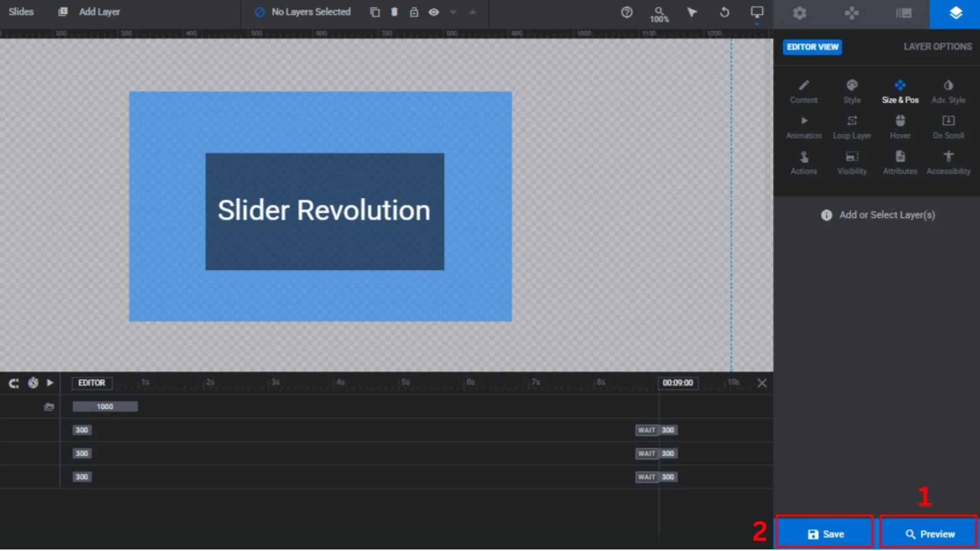Click the timeline stopwatch speed icon
Image resolution: width=980 pixels, height=551 pixels.
point(33,383)
